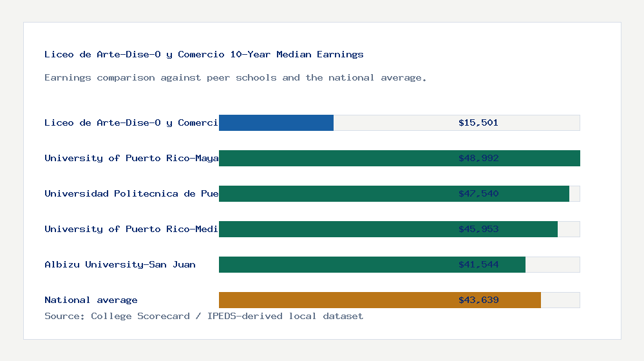The width and height of the screenshot is (644, 361).
Task: Click the green University of Puerto Rico-Medi bar
Action: 388,229
